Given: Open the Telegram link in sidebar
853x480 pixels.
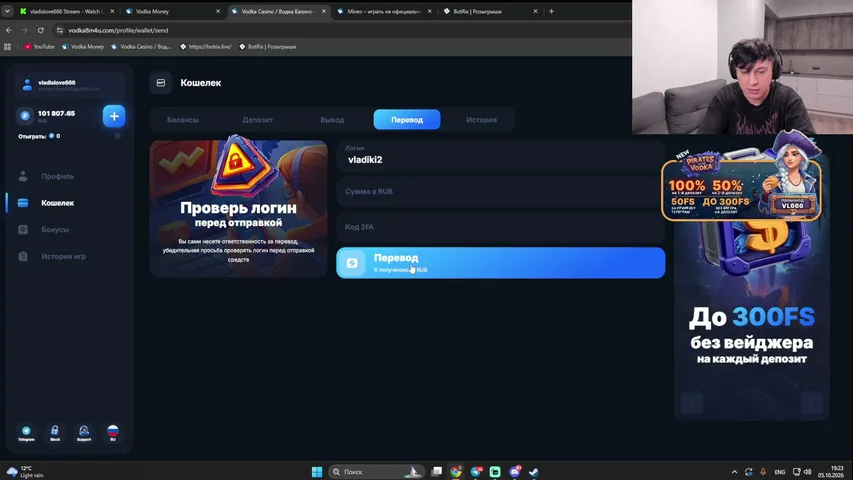Looking at the screenshot, I should [x=26, y=433].
